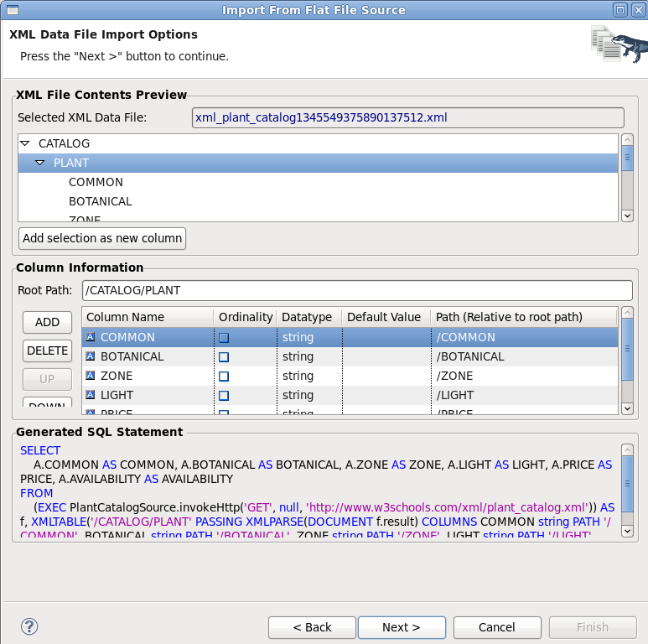Click the UP button
648x644 pixels.
(x=47, y=379)
